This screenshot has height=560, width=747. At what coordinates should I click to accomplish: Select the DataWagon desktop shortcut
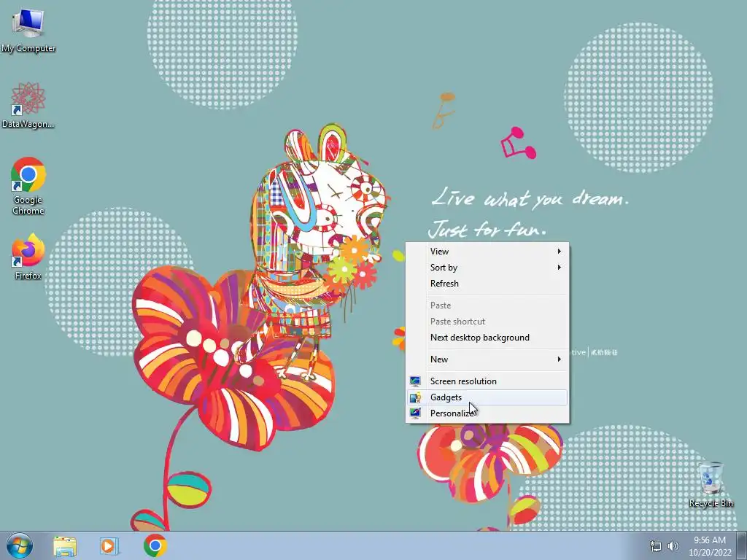tap(28, 105)
